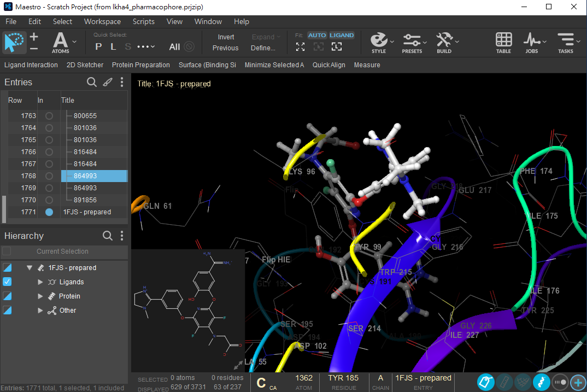
Task: Open the TASKS icon
Action: coord(566,43)
